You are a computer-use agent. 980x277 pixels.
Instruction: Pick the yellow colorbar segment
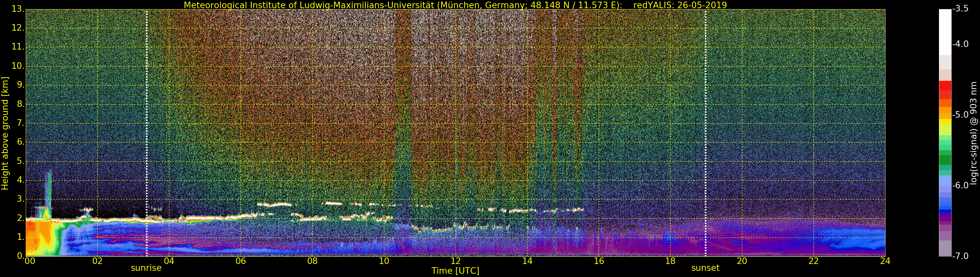(x=945, y=122)
